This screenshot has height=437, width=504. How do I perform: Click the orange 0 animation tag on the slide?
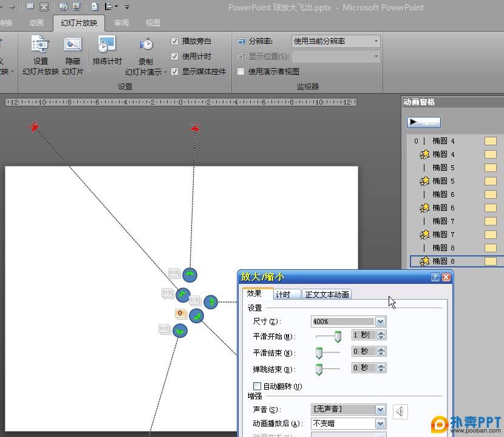point(180,313)
